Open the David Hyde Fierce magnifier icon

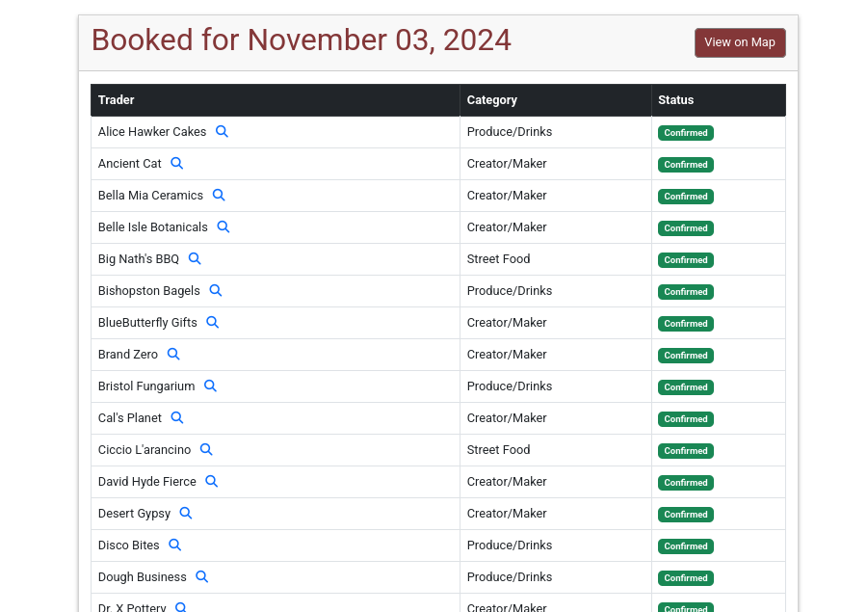pos(212,481)
